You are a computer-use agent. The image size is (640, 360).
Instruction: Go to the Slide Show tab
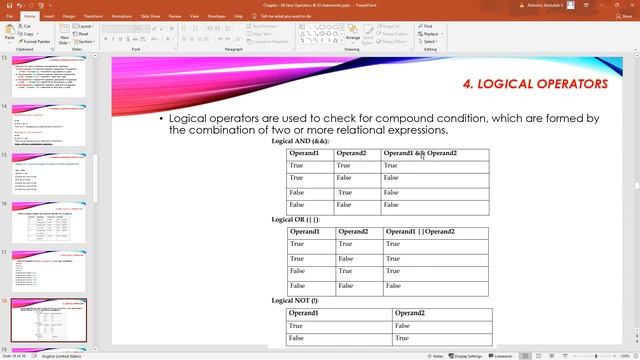click(x=150, y=16)
